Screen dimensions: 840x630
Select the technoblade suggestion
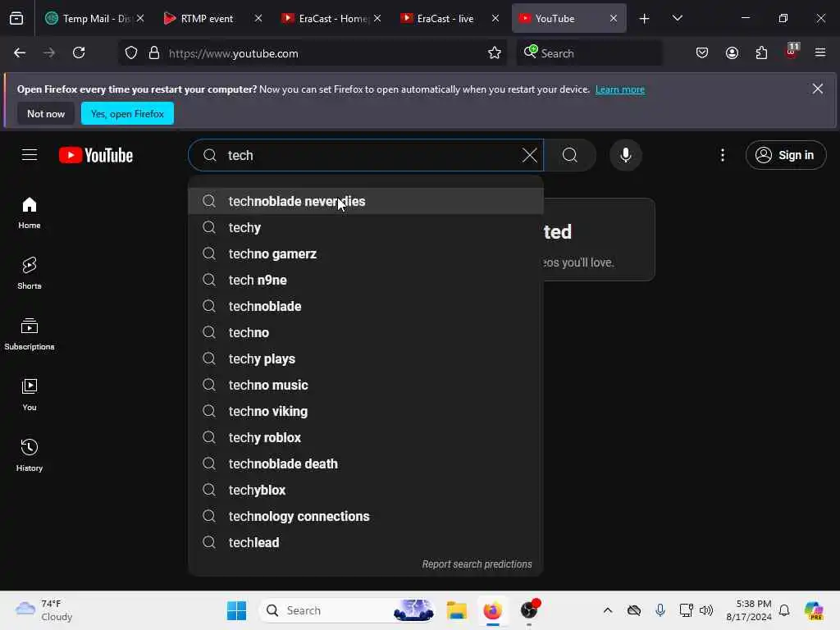(366, 307)
